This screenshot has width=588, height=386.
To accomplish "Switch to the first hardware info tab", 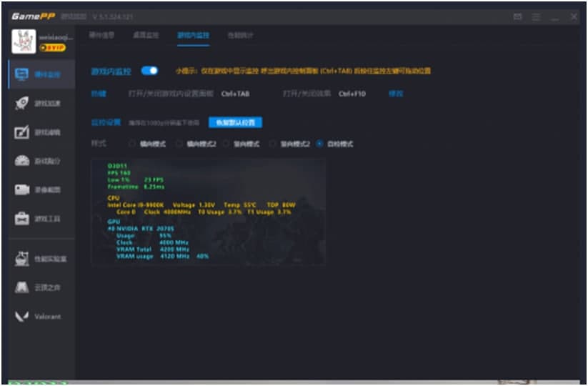I will click(x=101, y=35).
